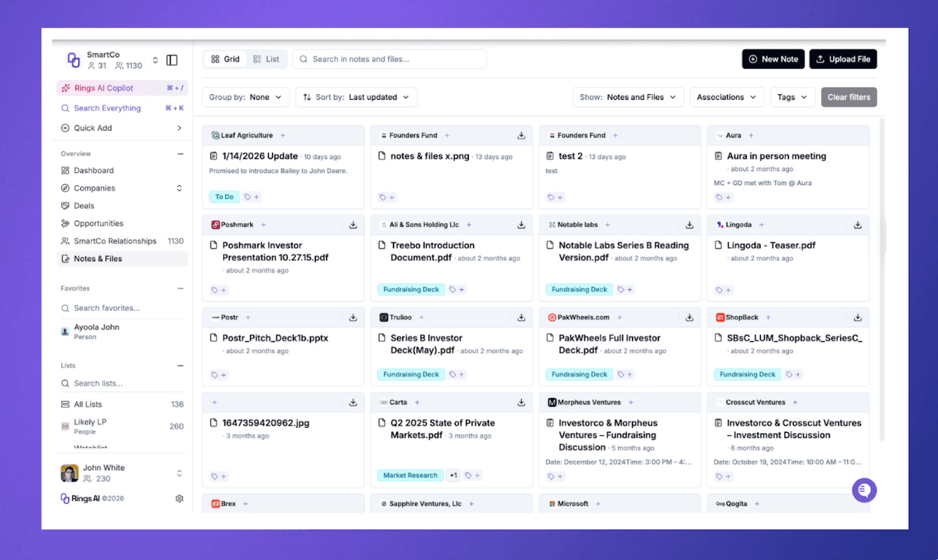Open All Lists
Screen dimensions: 938x560
pos(122,404)
